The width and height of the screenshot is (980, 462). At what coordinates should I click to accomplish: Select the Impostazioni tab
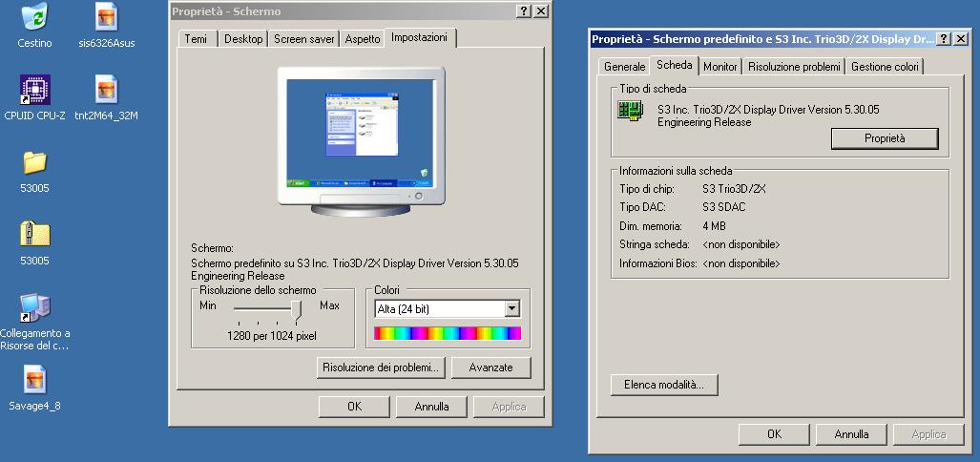419,37
